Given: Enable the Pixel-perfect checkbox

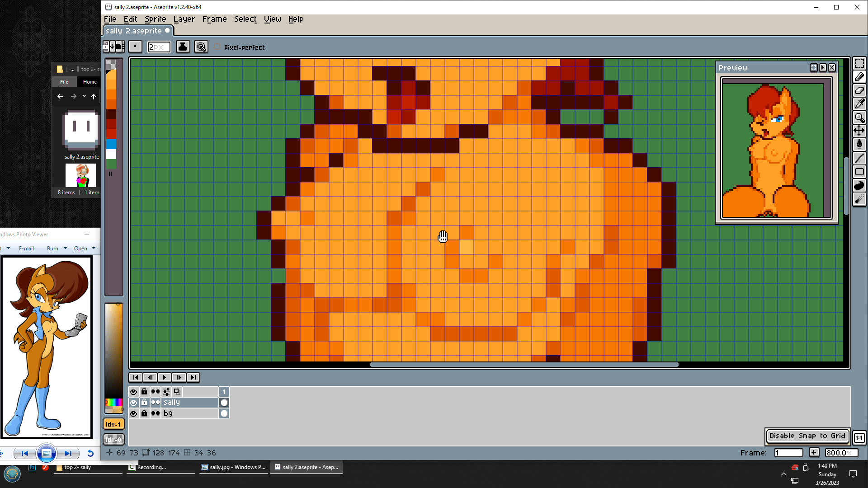Looking at the screenshot, I should [217, 47].
